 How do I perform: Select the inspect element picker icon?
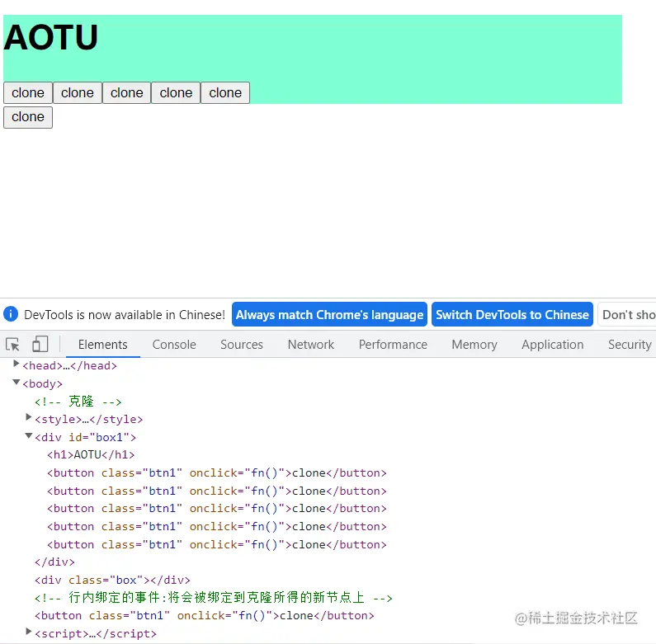[12, 345]
